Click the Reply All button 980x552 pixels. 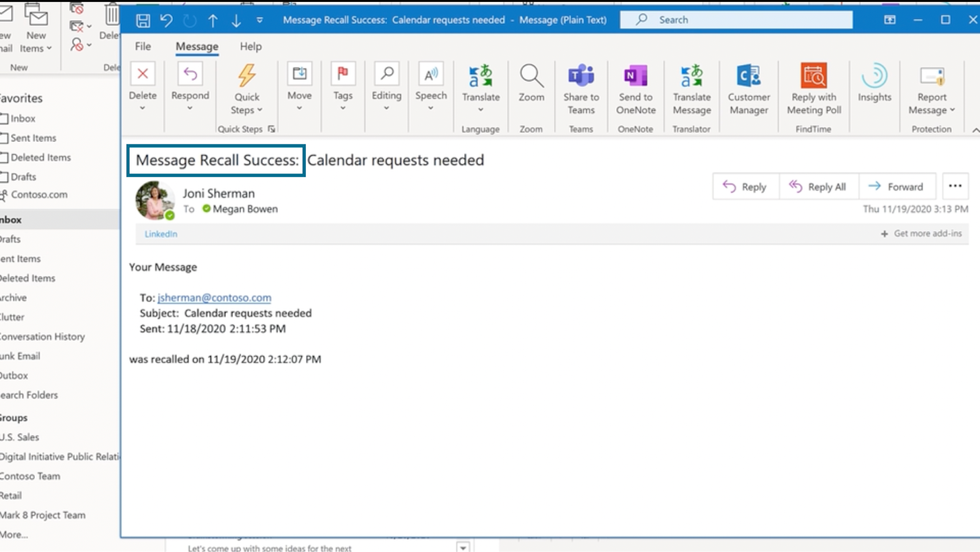(819, 187)
